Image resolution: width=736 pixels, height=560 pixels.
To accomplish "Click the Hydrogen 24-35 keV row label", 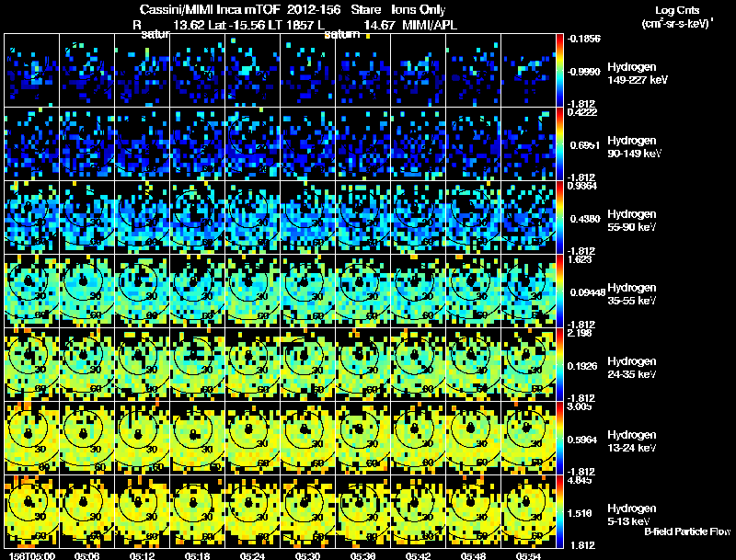I will pyautogui.click(x=632, y=368).
